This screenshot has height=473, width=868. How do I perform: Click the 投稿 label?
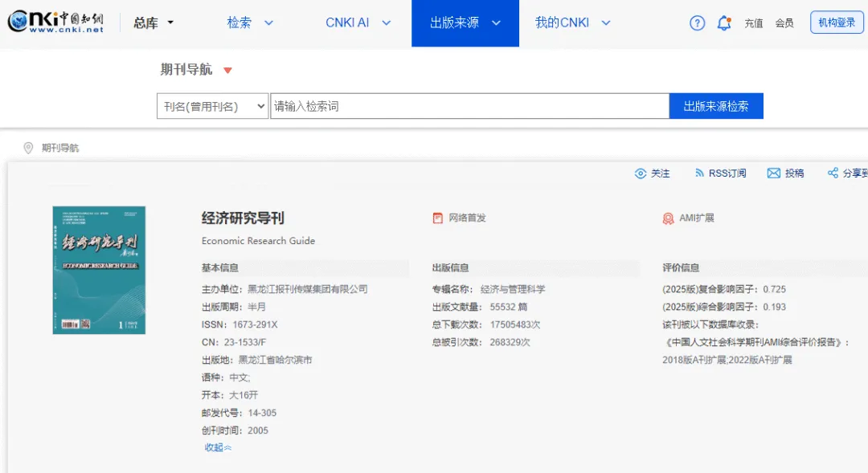(794, 173)
